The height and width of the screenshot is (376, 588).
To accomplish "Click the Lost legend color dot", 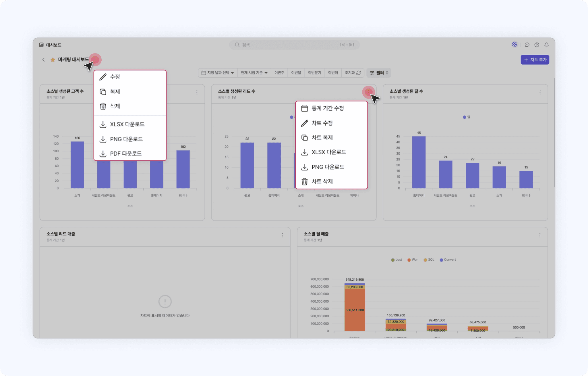I will pyautogui.click(x=393, y=260).
